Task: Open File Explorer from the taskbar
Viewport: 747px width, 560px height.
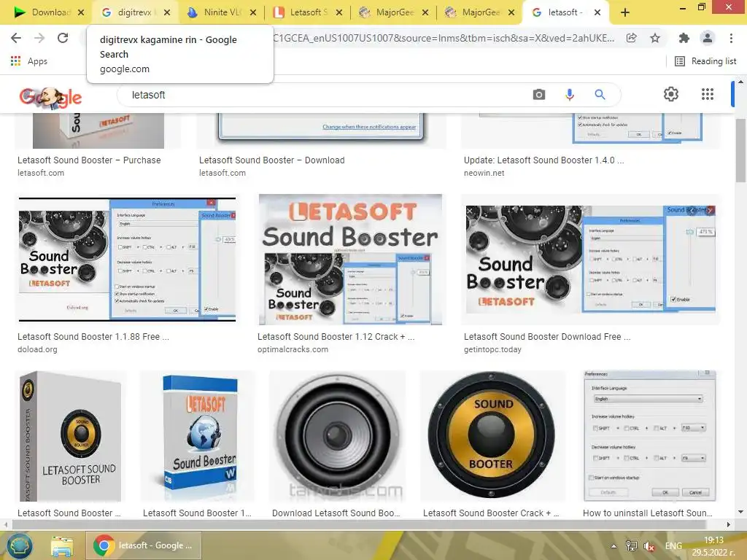Action: point(62,546)
